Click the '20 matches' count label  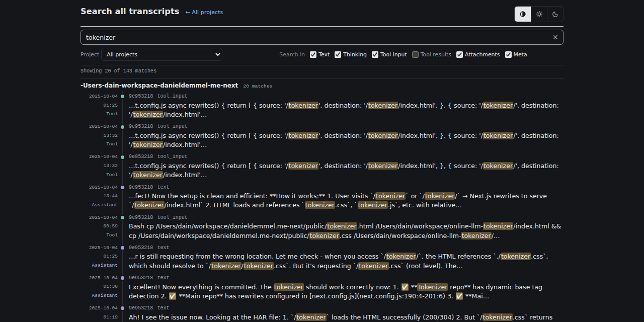tap(258, 86)
